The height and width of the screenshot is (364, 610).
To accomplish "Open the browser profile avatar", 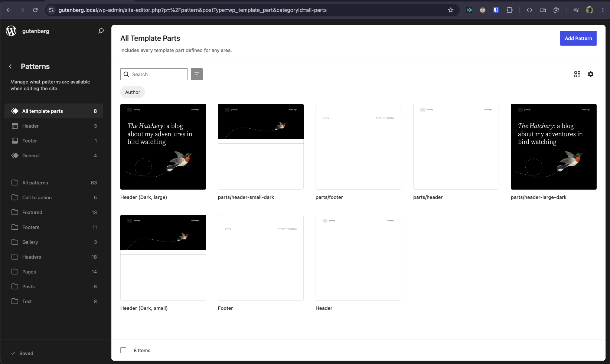I will tap(590, 10).
